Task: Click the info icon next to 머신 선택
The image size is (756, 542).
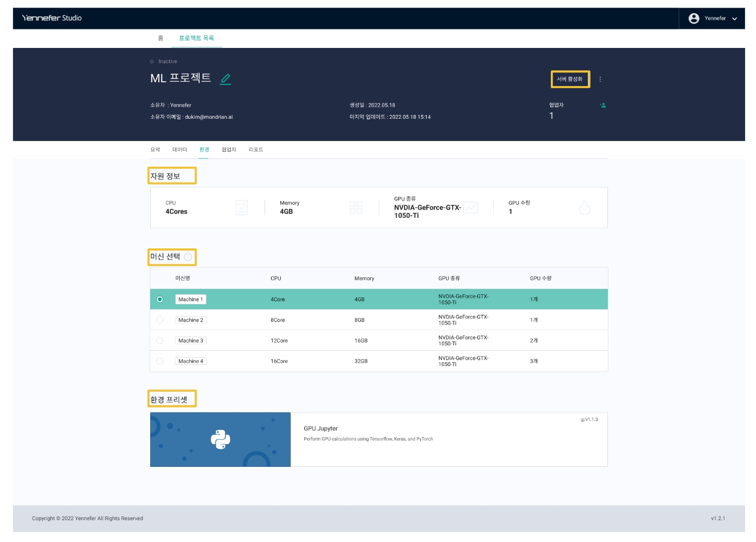Action: click(188, 257)
